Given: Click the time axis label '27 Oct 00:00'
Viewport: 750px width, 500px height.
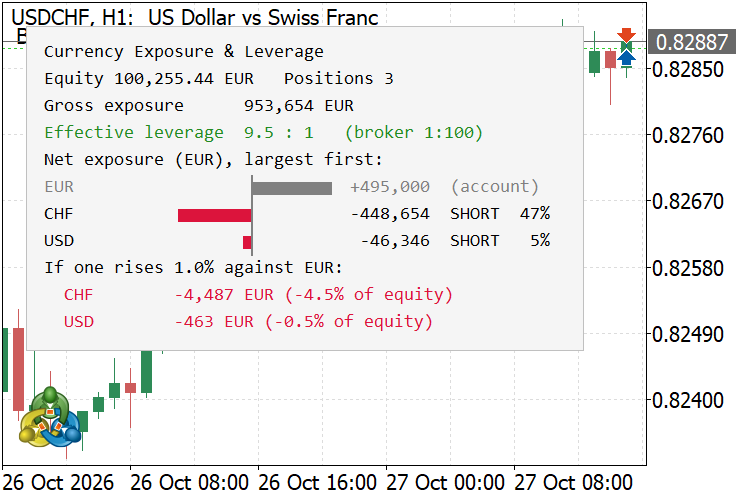Looking at the screenshot, I should (x=445, y=482).
